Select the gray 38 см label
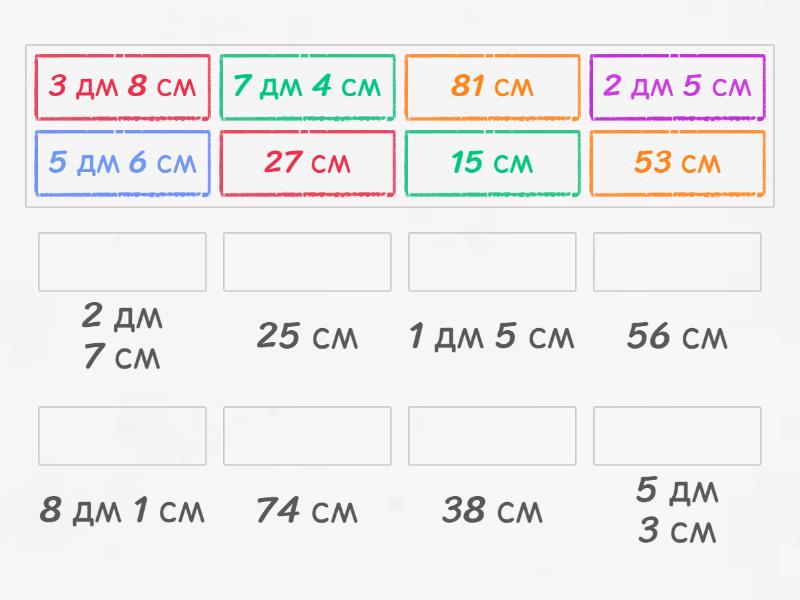 tap(492, 511)
